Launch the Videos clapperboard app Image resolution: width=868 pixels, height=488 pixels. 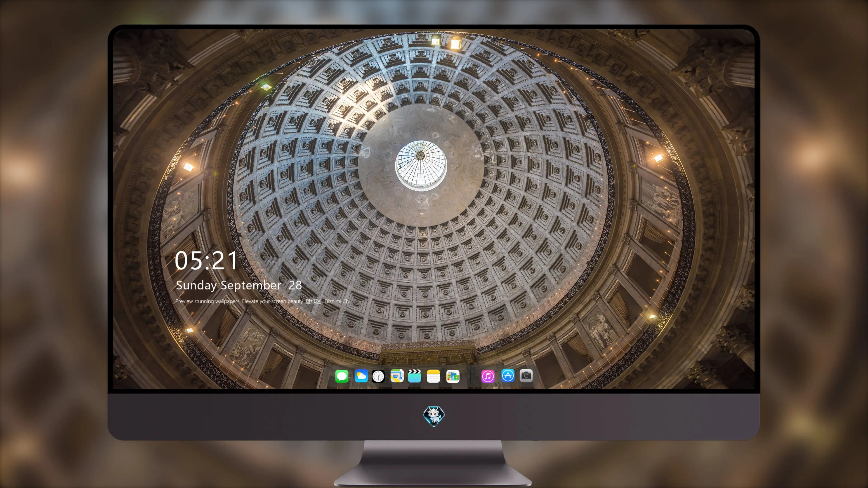point(415,376)
